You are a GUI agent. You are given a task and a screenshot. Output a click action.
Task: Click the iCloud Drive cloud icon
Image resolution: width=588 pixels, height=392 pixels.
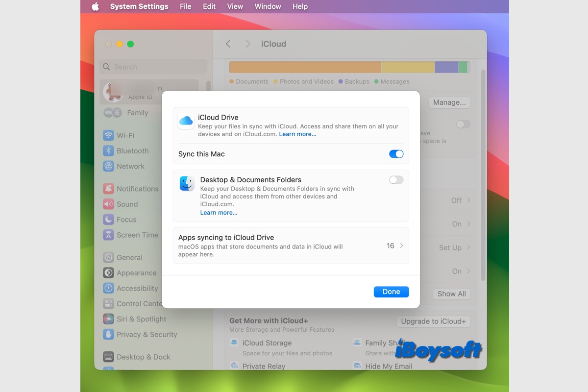pos(186,121)
